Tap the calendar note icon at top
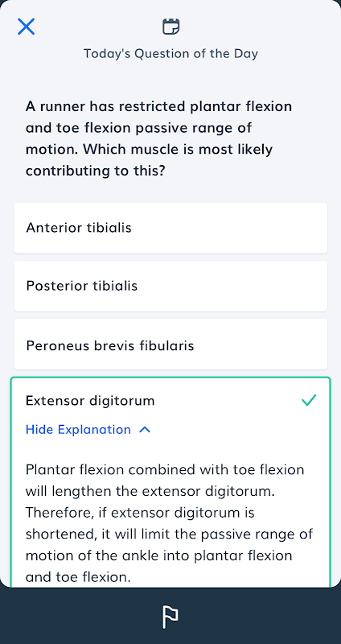The height and width of the screenshot is (644, 341). [x=170, y=27]
